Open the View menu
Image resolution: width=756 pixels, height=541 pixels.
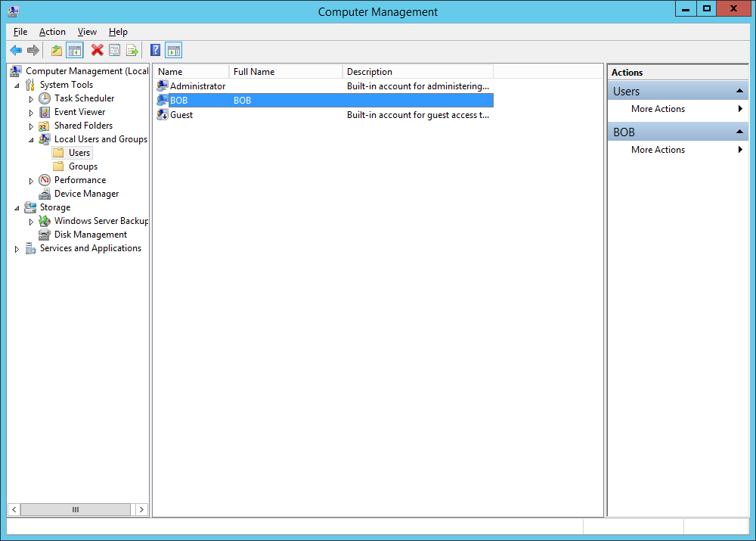click(87, 32)
